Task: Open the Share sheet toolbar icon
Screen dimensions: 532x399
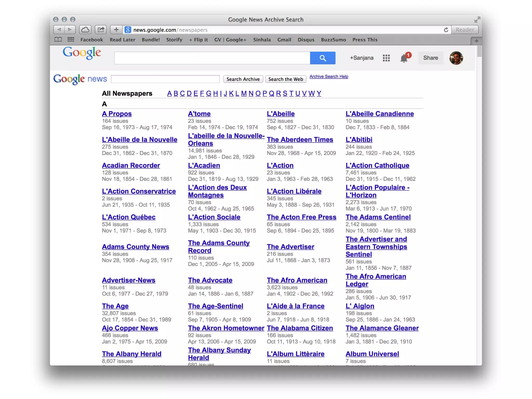Action: (101, 30)
